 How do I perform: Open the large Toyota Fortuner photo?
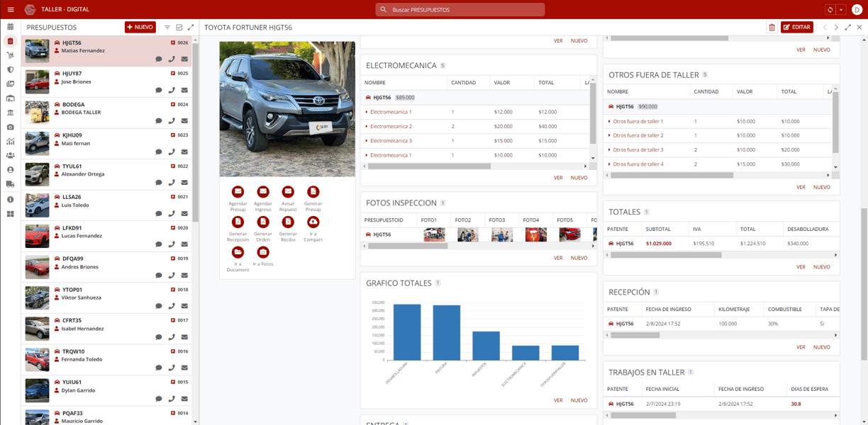pos(287,109)
